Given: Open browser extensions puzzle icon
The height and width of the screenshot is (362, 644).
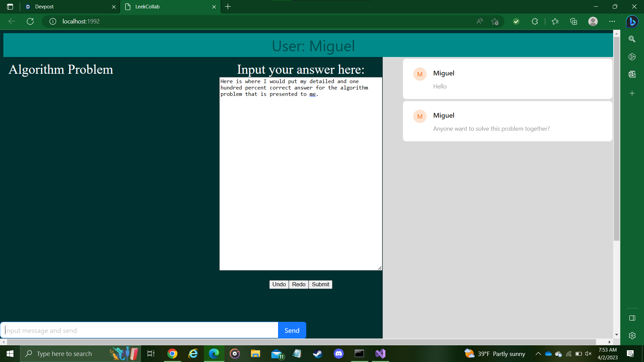Looking at the screenshot, I should (535, 21).
